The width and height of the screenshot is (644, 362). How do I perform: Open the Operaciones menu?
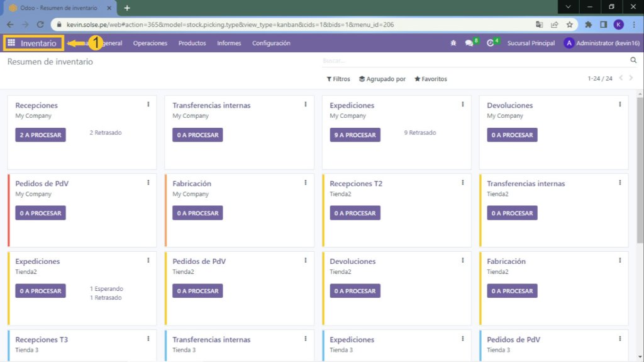point(150,43)
